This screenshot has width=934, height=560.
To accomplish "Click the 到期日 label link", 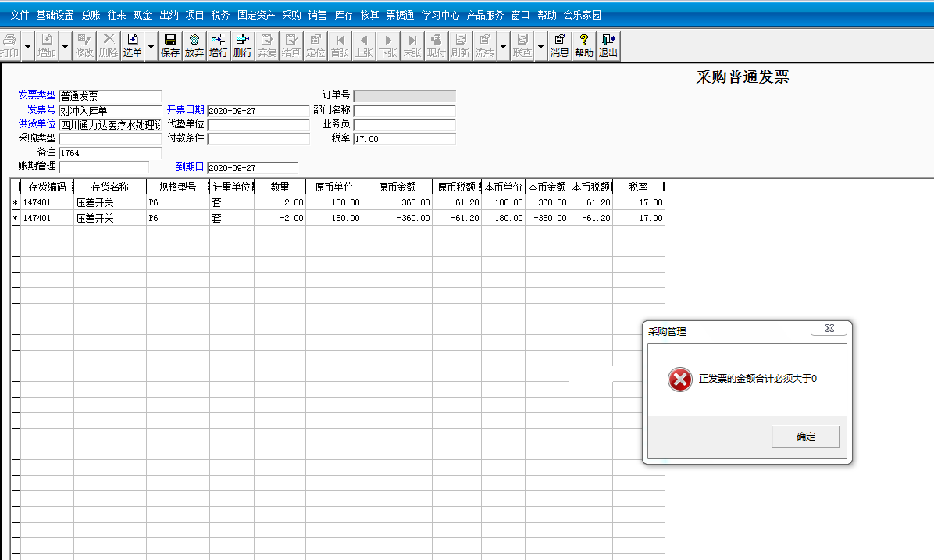I will click(190, 167).
